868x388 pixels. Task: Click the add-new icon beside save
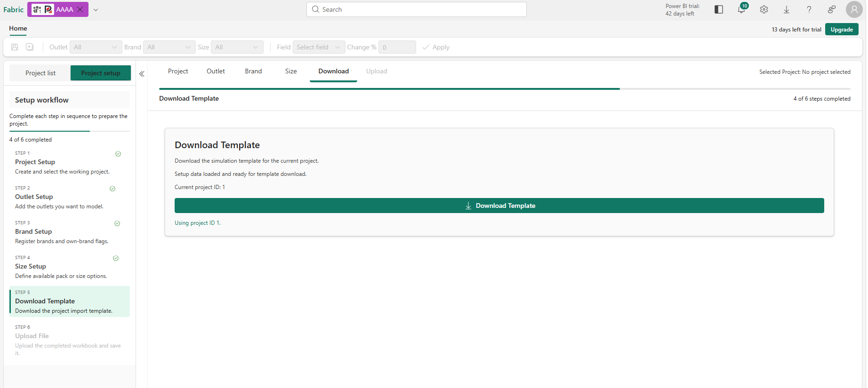(x=30, y=47)
